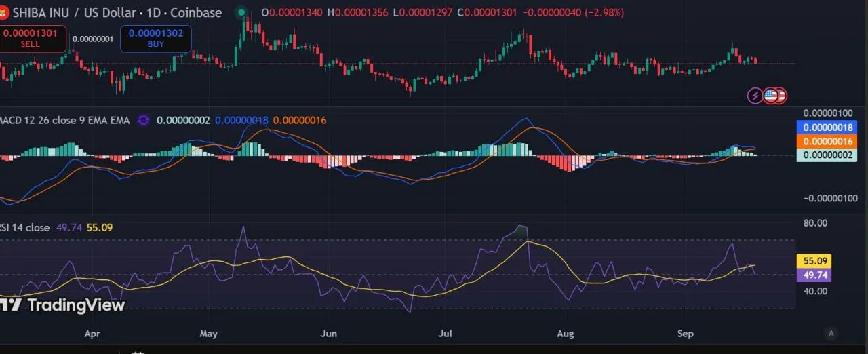The width and height of the screenshot is (868, 354).
Task: Click the SELL 0.00001301 button
Action: (33, 38)
